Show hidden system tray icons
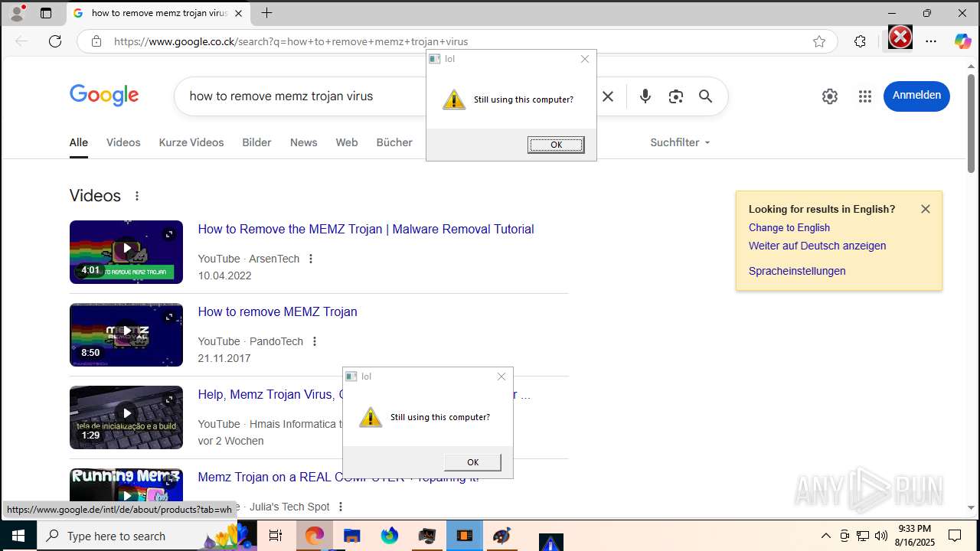 826,536
